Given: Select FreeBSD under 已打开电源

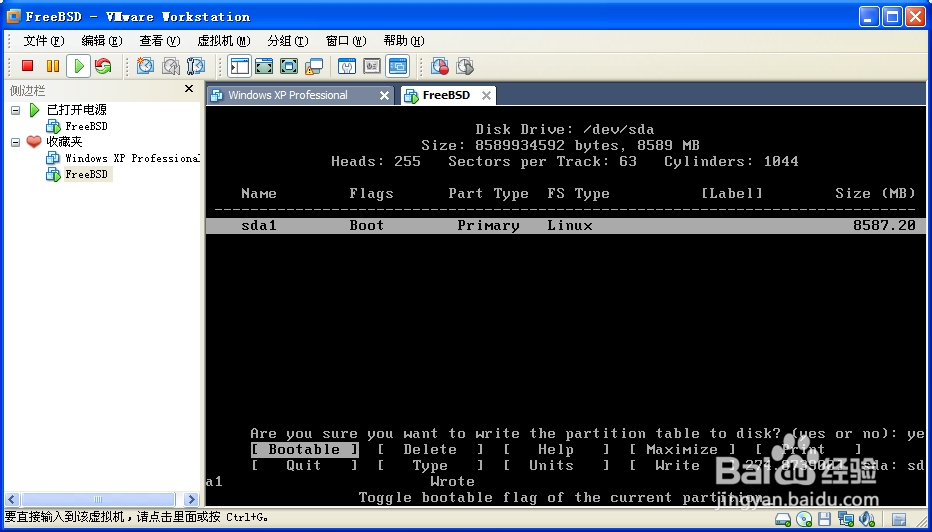Looking at the screenshot, I should tap(86, 126).
